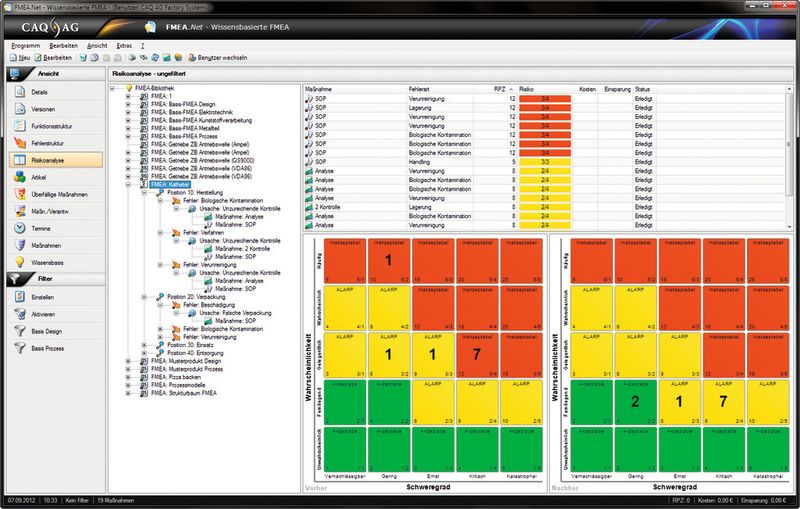800x509 pixels.
Task: Collapse the FMEA: Katheter node
Action: tap(128, 184)
